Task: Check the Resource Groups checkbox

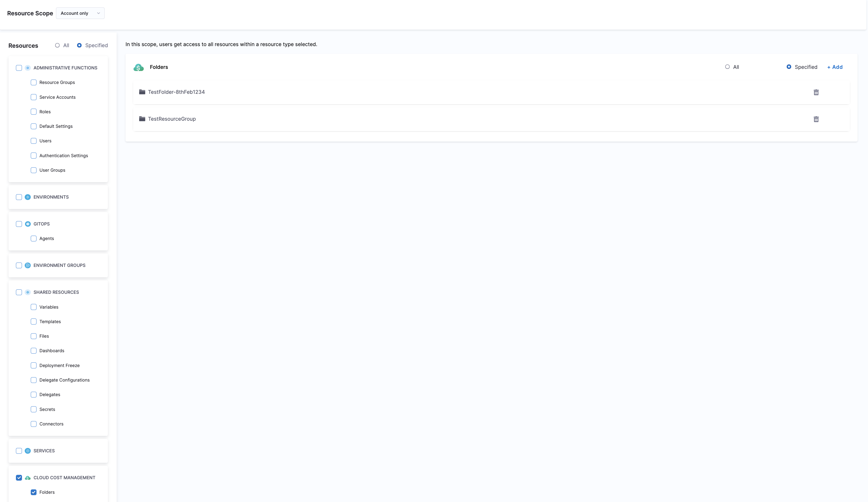Action: click(33, 82)
